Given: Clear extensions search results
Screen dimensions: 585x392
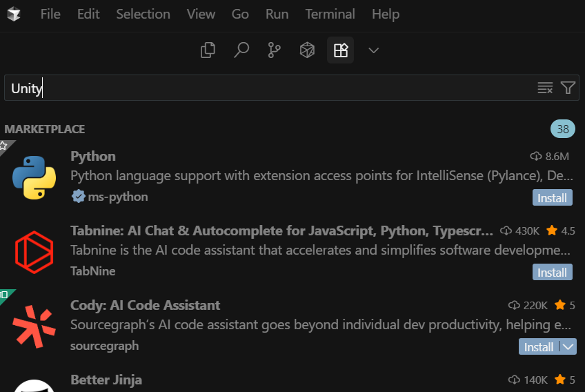Looking at the screenshot, I should pyautogui.click(x=545, y=88).
